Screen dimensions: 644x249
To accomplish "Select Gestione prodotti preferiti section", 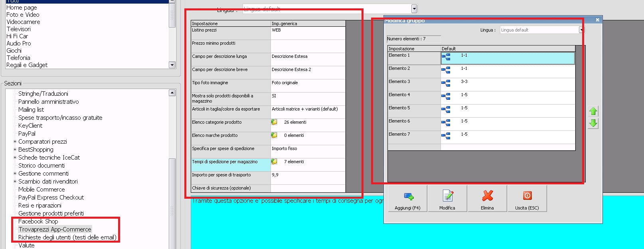I will click(x=51, y=213).
